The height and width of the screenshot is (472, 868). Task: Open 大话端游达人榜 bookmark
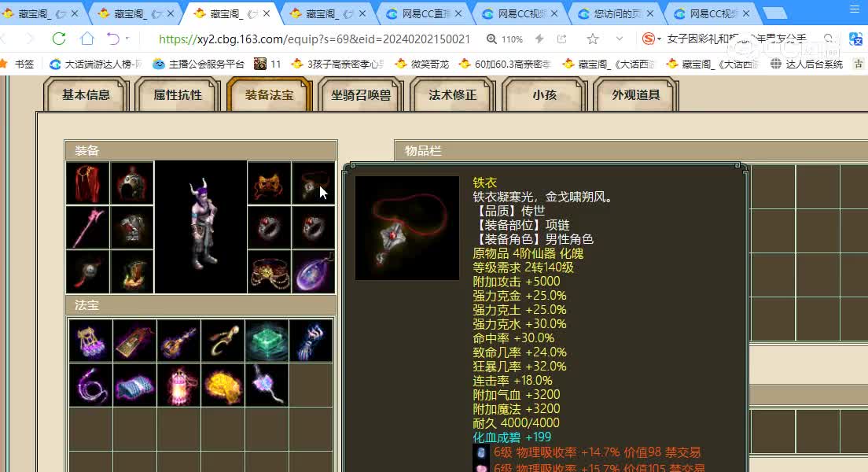[95, 65]
